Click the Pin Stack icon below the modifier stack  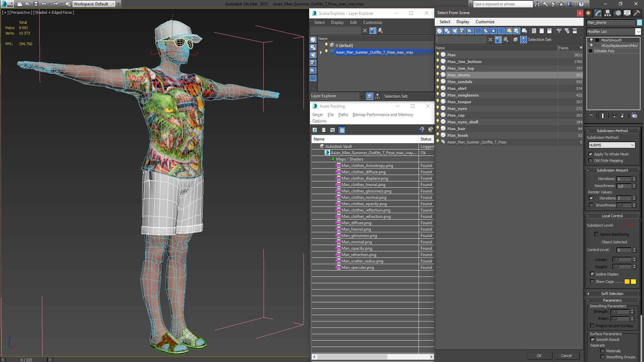tap(591, 116)
